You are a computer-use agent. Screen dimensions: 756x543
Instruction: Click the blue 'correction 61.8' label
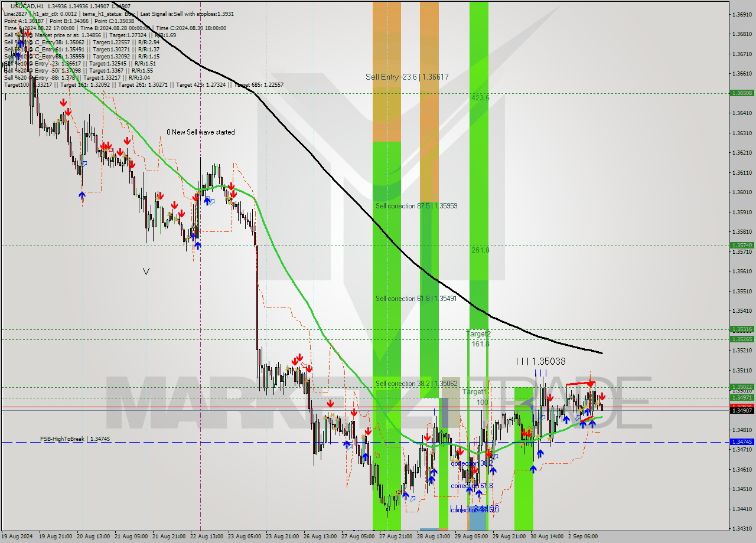tap(471, 486)
